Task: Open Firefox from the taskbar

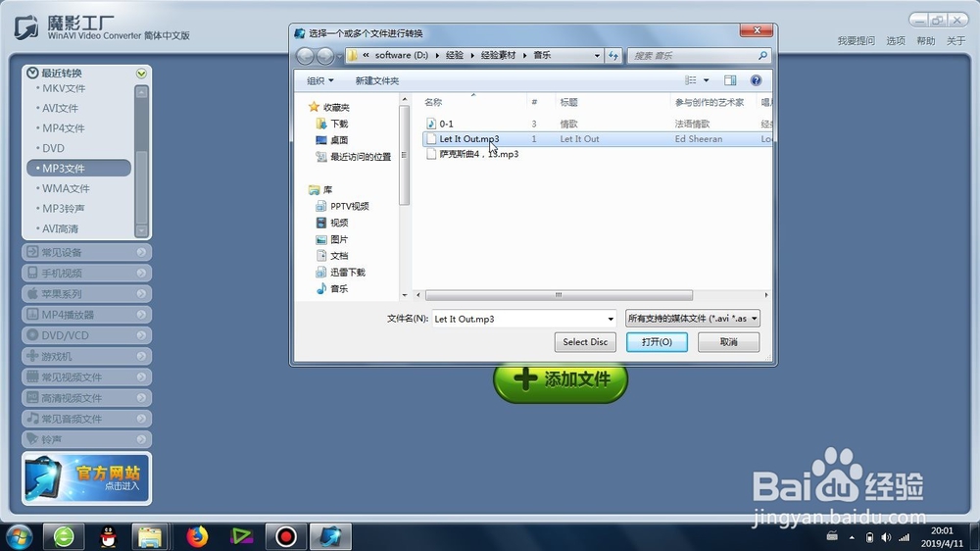Action: point(197,536)
